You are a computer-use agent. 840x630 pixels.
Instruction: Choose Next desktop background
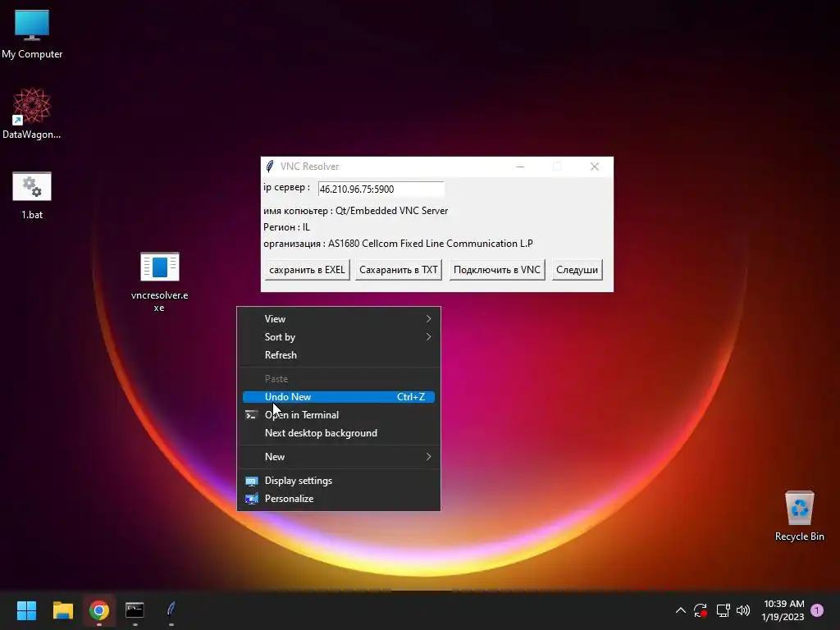coord(339,433)
